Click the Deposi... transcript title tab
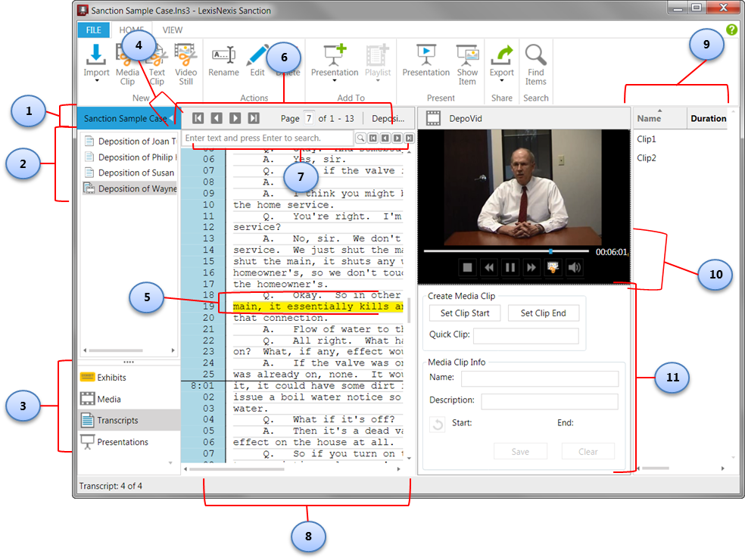The width and height of the screenshot is (745, 560). click(x=388, y=118)
